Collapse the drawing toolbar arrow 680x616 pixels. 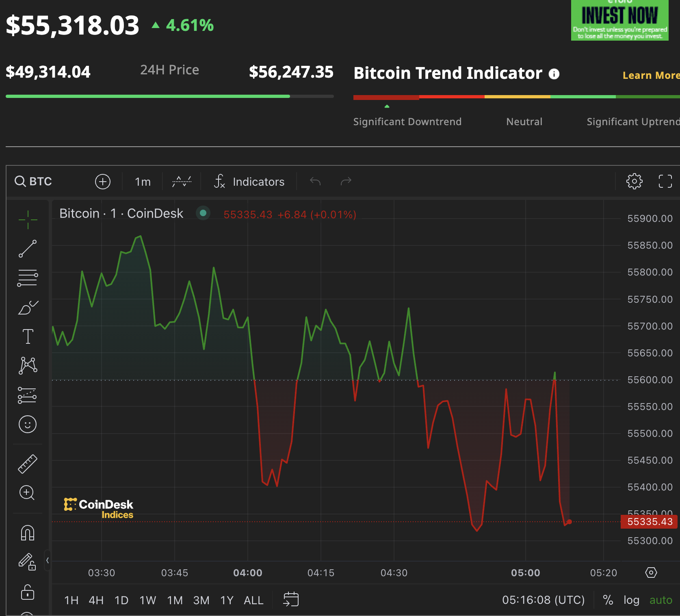click(48, 560)
